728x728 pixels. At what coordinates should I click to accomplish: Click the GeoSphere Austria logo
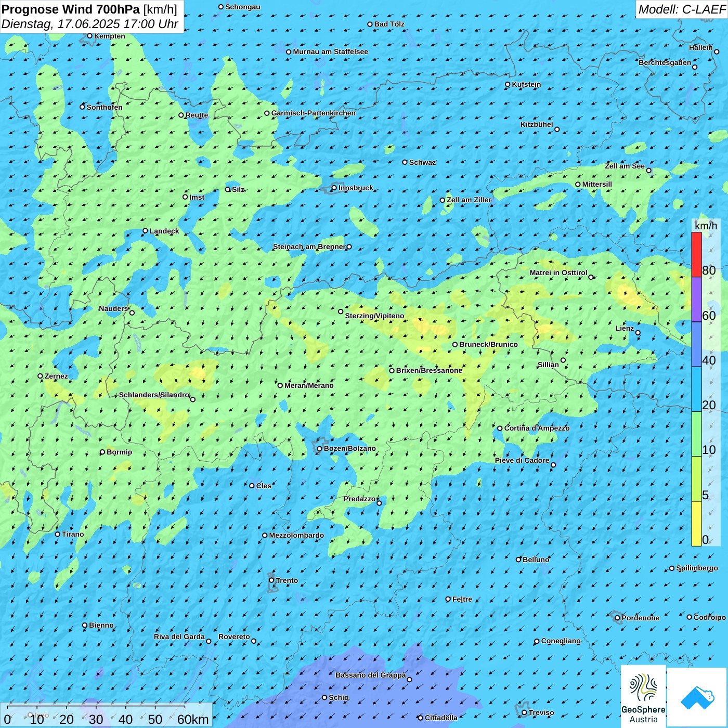[643, 696]
